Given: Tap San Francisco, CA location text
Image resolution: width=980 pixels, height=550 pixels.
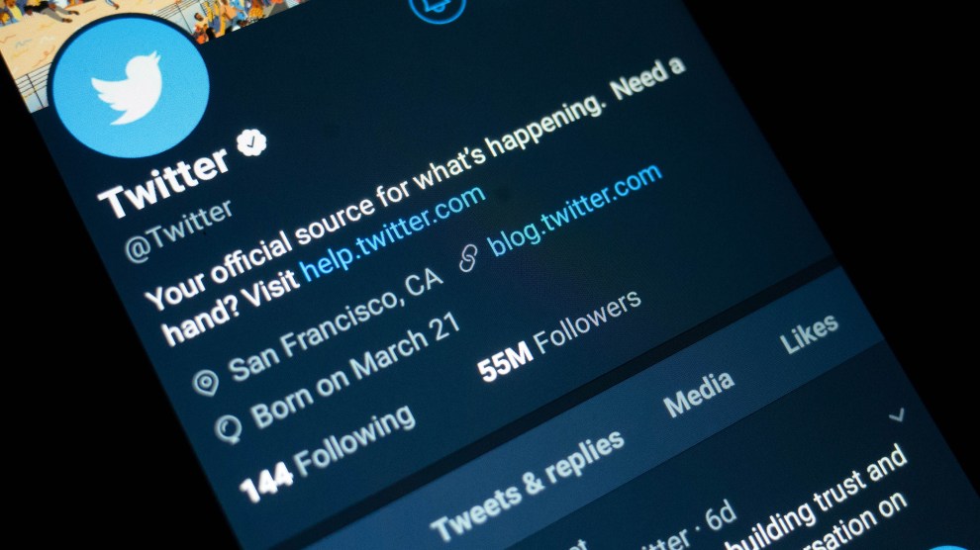Looking at the screenshot, I should [337, 324].
